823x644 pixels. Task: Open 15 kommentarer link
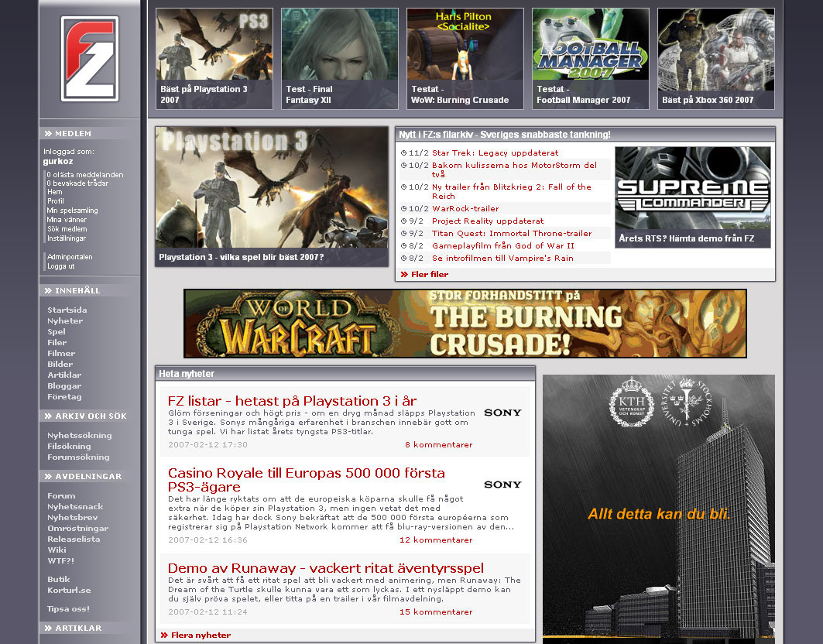[436, 612]
